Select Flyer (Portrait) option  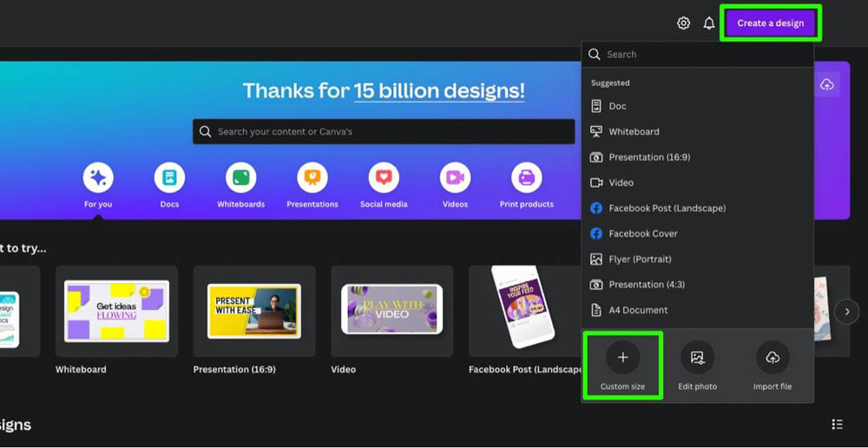pyautogui.click(x=698, y=259)
